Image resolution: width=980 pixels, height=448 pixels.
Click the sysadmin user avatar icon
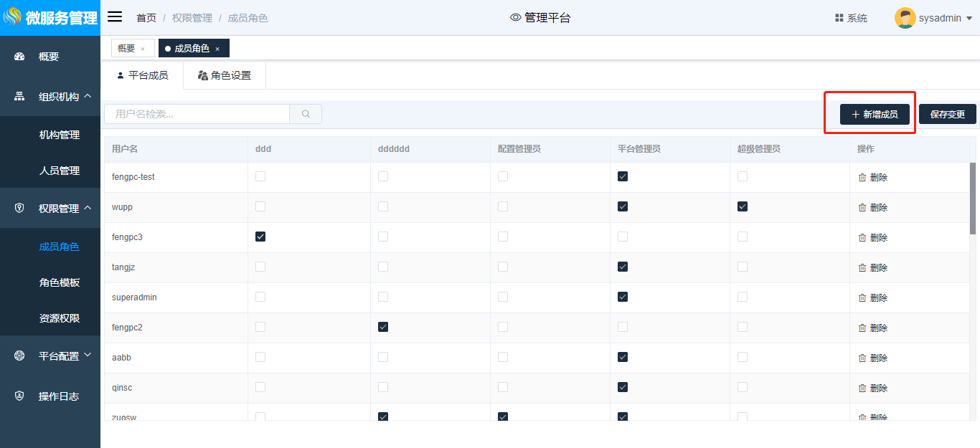[905, 18]
